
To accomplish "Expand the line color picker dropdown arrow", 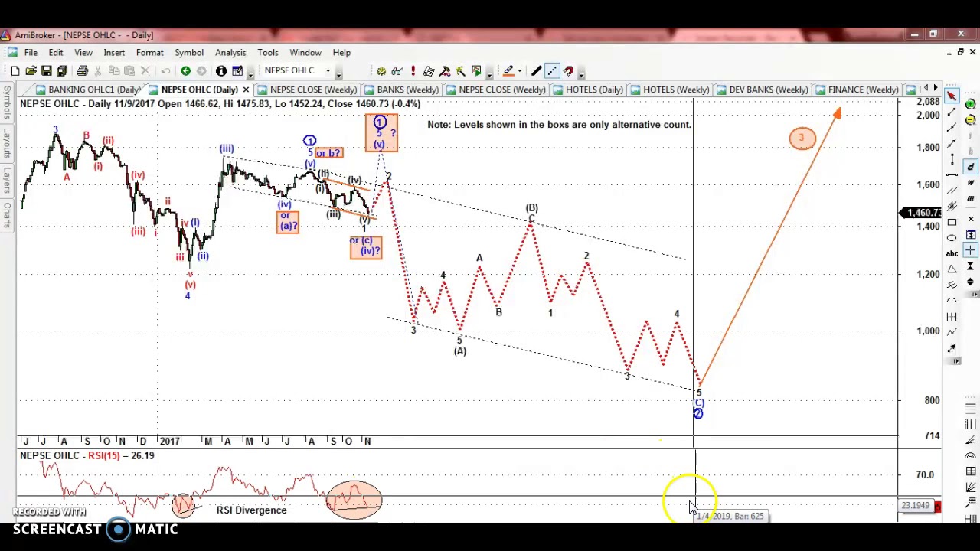I will 520,70.
